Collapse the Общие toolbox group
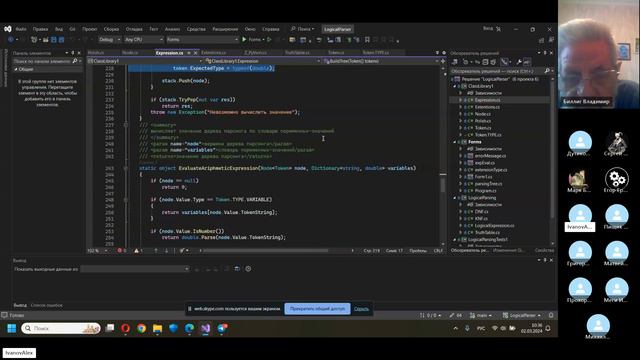Screen dimensions: 640x360 click(x=16, y=69)
